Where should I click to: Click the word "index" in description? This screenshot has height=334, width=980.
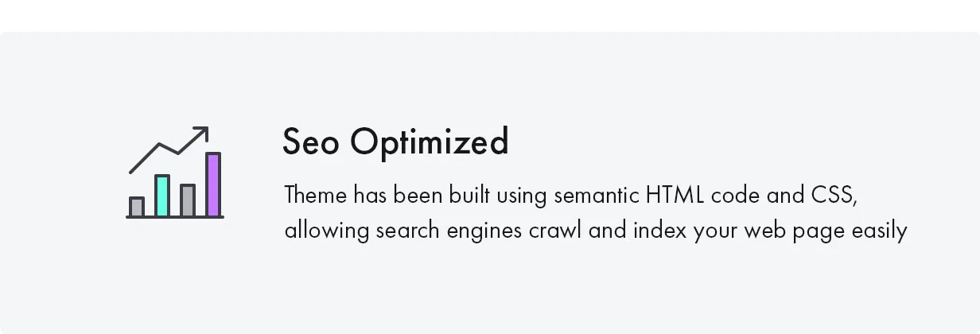pyautogui.click(x=660, y=231)
